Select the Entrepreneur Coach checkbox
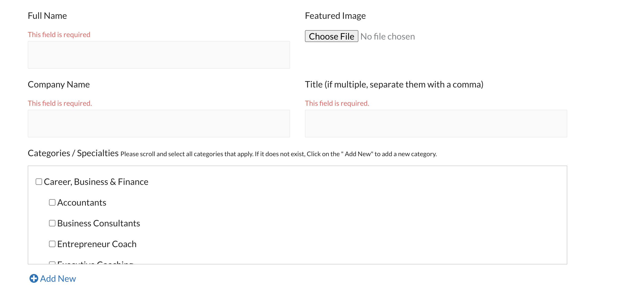 tap(52, 244)
